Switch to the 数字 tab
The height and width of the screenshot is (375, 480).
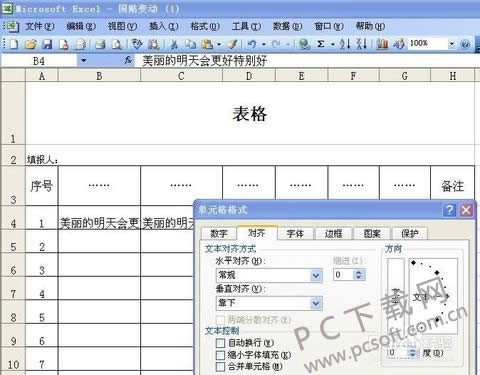[x=219, y=233]
